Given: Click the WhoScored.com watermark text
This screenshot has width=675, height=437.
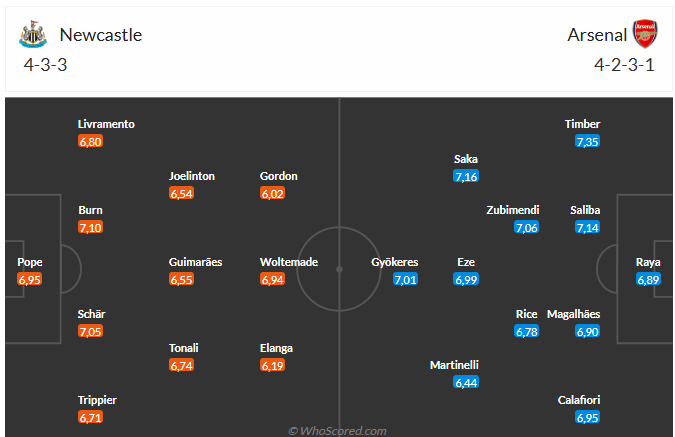Looking at the screenshot, I should [x=338, y=430].
